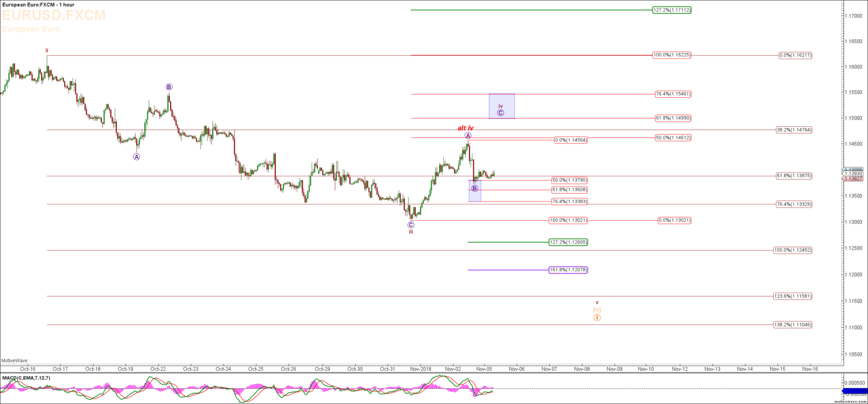
Task: Click the circled C label above wave "iii"
Action: coord(411,225)
